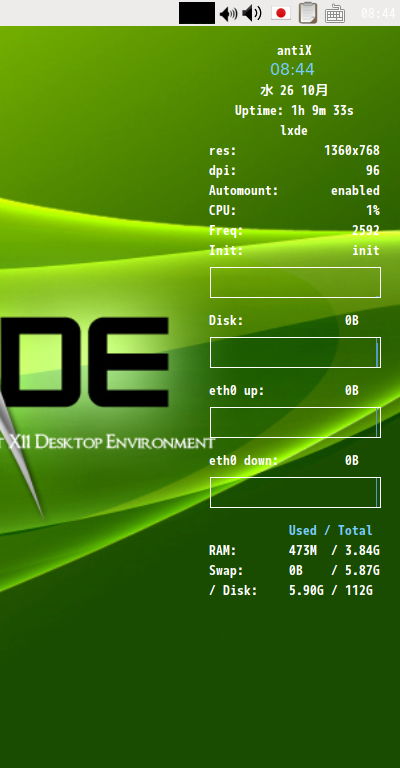The width and height of the screenshot is (400, 768).
Task: Click the eth0 upload graph box
Action: tap(295, 423)
